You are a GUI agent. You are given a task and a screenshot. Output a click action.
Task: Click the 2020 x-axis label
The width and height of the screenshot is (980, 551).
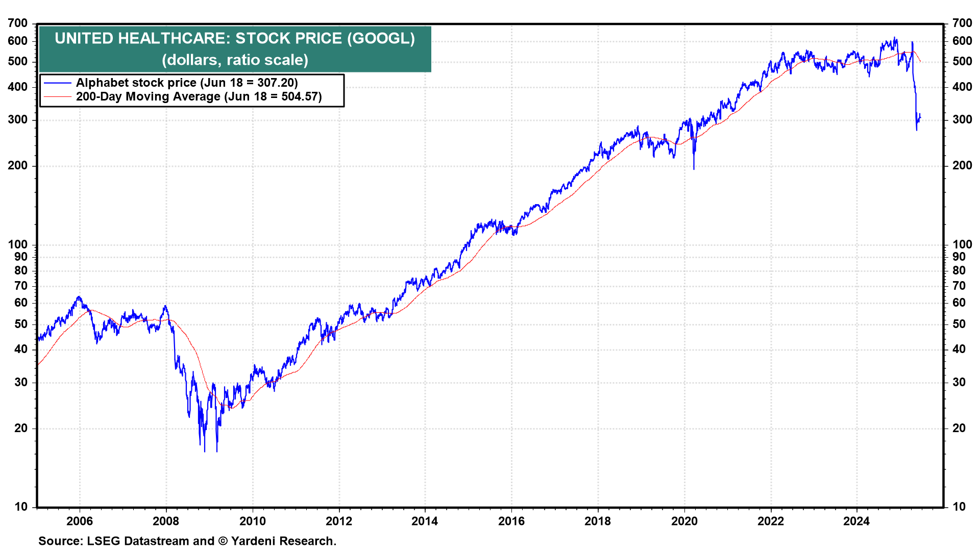pos(684,521)
